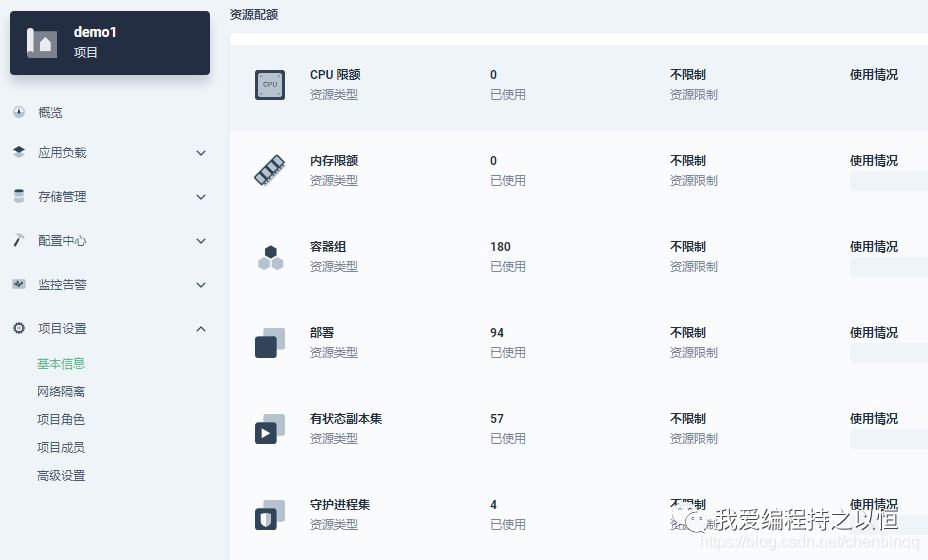The image size is (928, 560).
Task: Click the 4 used daemon sets value
Action: (x=493, y=505)
